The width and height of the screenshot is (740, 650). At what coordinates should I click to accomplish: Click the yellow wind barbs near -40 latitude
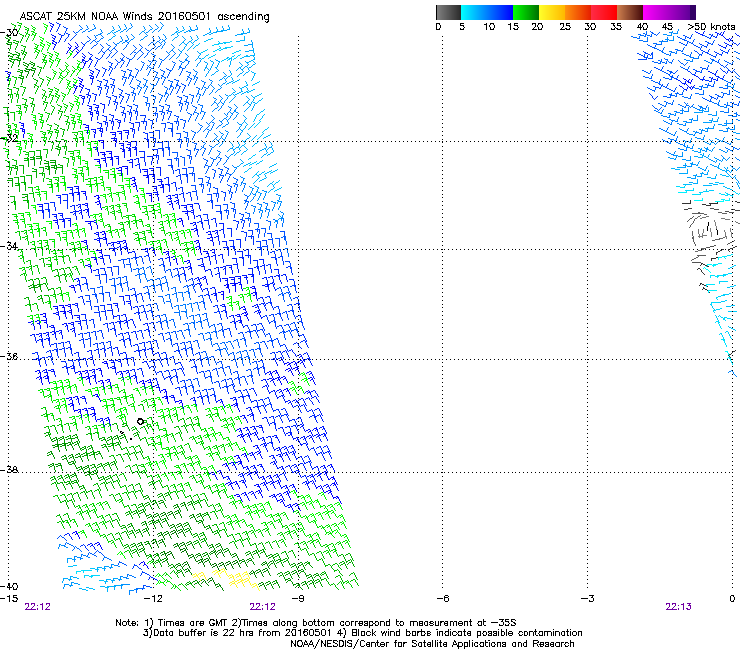[226, 579]
